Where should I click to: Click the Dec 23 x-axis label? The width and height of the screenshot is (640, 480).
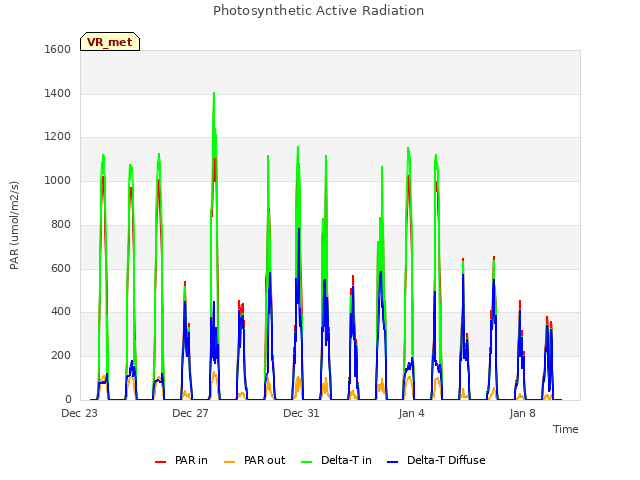click(80, 413)
